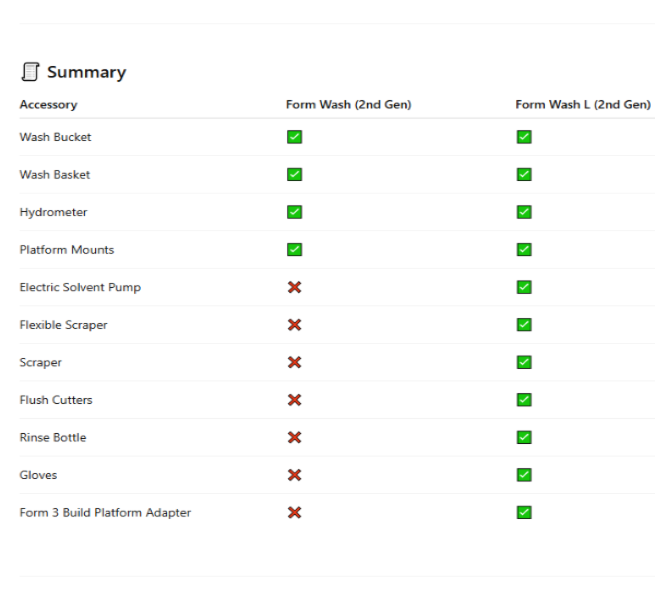Click green check for Flush Cutters, Form Wash L
The image size is (655, 600).
[524, 400]
